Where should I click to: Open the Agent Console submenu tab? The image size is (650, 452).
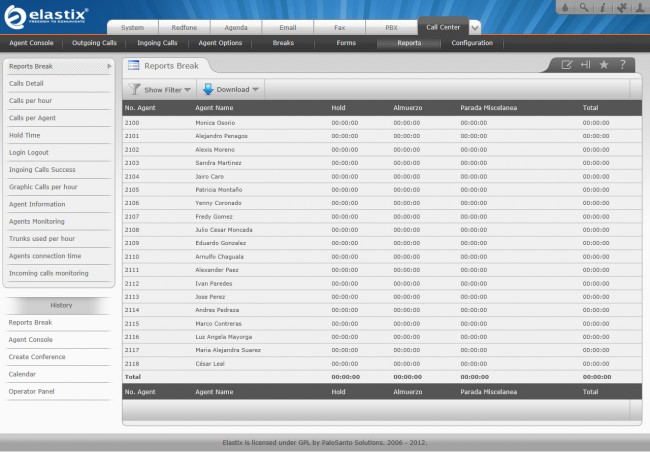click(x=31, y=43)
